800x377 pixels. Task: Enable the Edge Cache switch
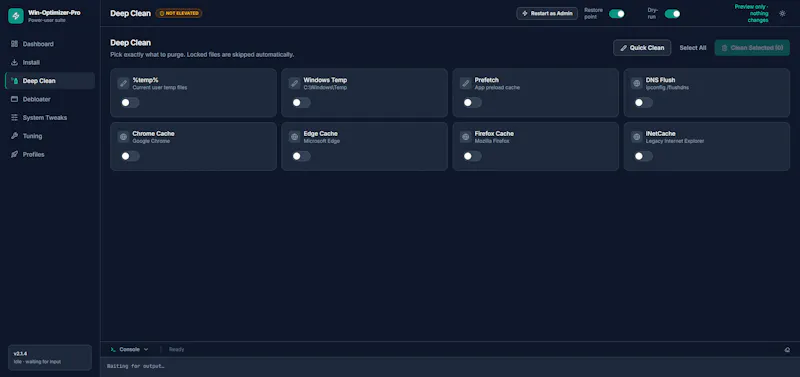pos(301,156)
